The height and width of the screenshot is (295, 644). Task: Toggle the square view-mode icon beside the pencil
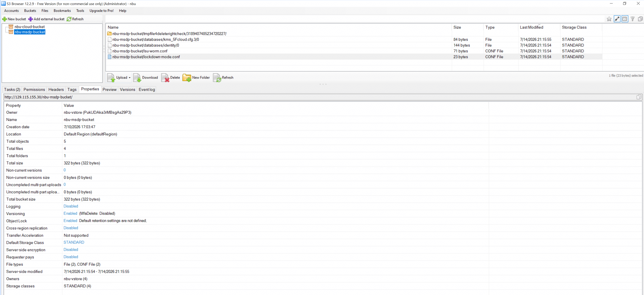625,19
